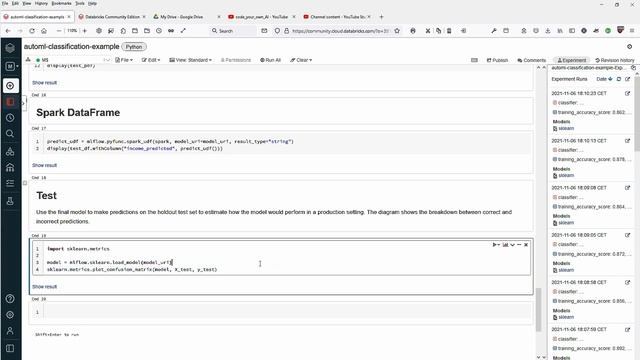Open run 18:10:23 CET details icon
Viewport: 640px width, 360px height.
(x=627, y=93)
